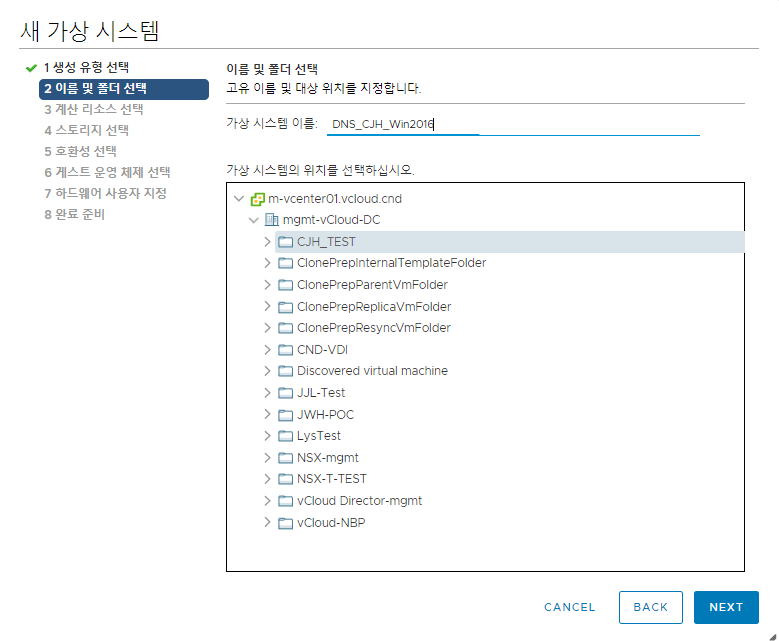
Task: Expand the vCloud-NBP folder chevron
Action: (267, 522)
